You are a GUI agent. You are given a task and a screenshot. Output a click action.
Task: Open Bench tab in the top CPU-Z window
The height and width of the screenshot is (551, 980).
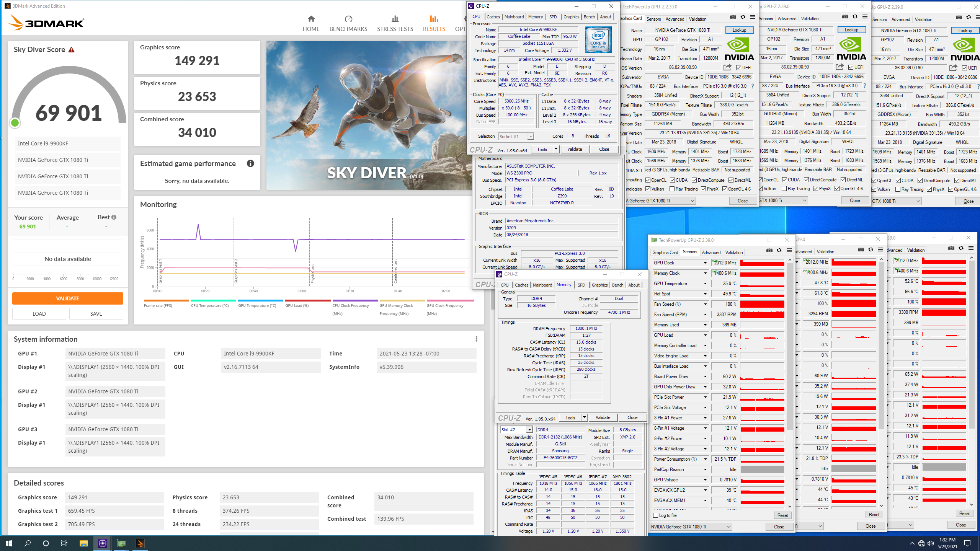pos(589,17)
